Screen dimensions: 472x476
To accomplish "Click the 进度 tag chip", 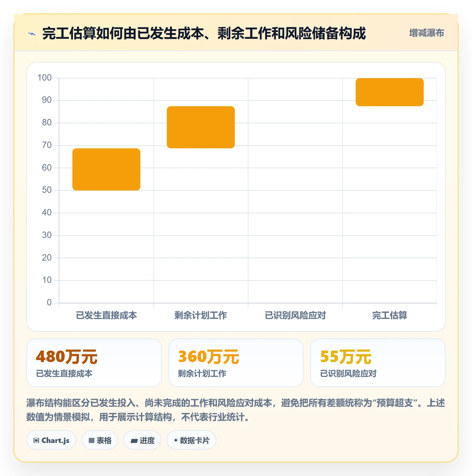I will [142, 440].
